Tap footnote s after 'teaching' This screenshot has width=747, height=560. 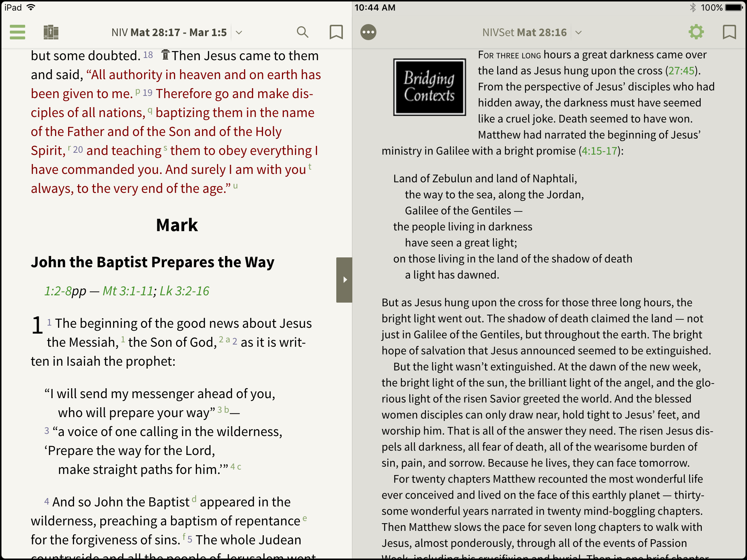(165, 148)
